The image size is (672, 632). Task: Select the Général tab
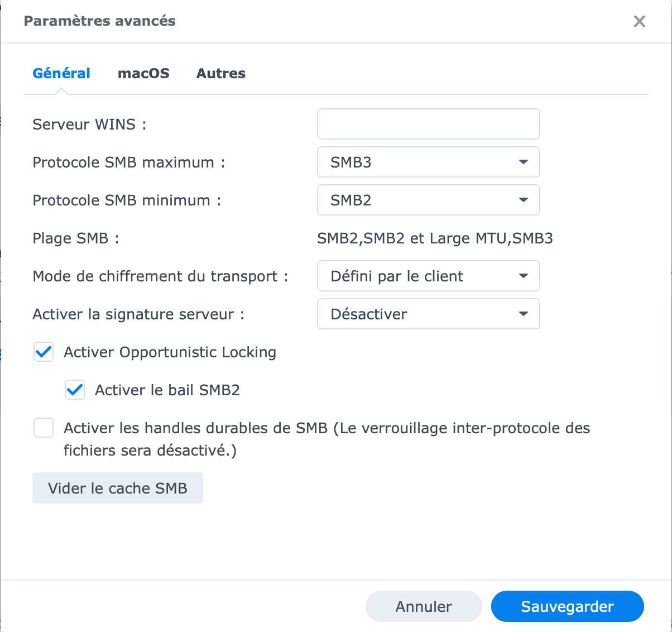coord(61,73)
